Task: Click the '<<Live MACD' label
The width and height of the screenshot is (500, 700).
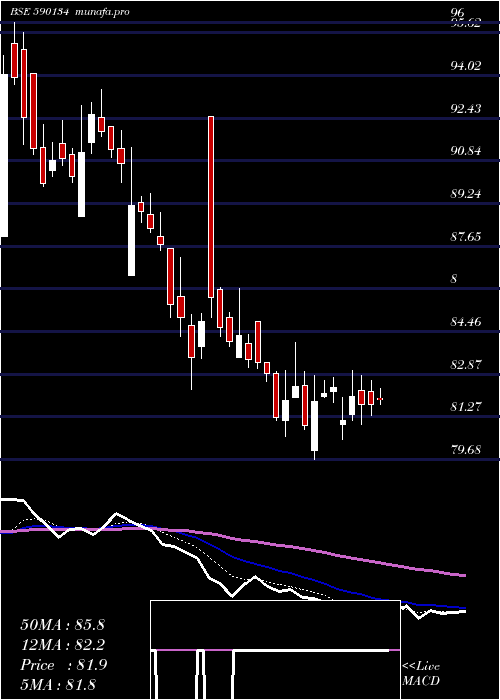Action: point(421,674)
